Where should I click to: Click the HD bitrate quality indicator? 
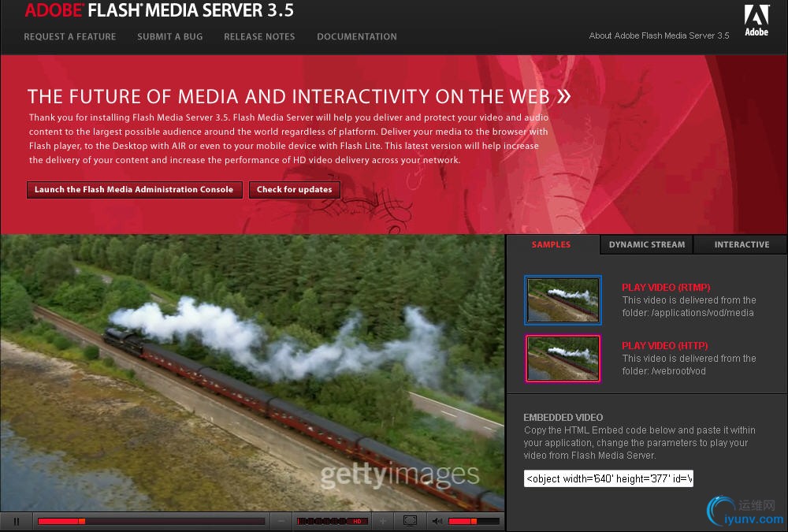pos(333,522)
